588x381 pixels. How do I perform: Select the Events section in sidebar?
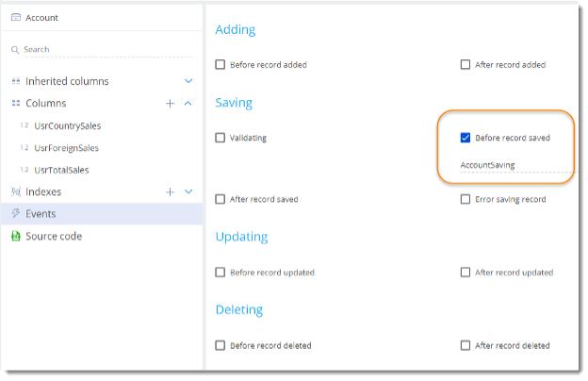click(x=41, y=214)
